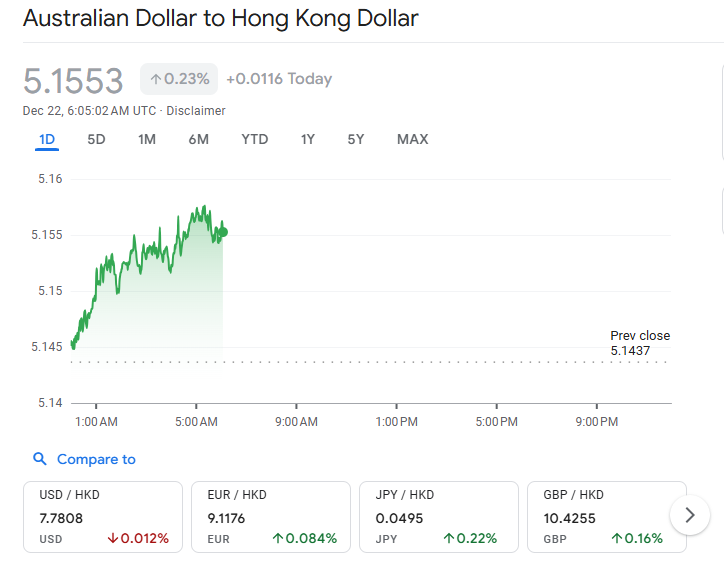Switch to the 5D time range
724x561 pixels.
click(96, 139)
